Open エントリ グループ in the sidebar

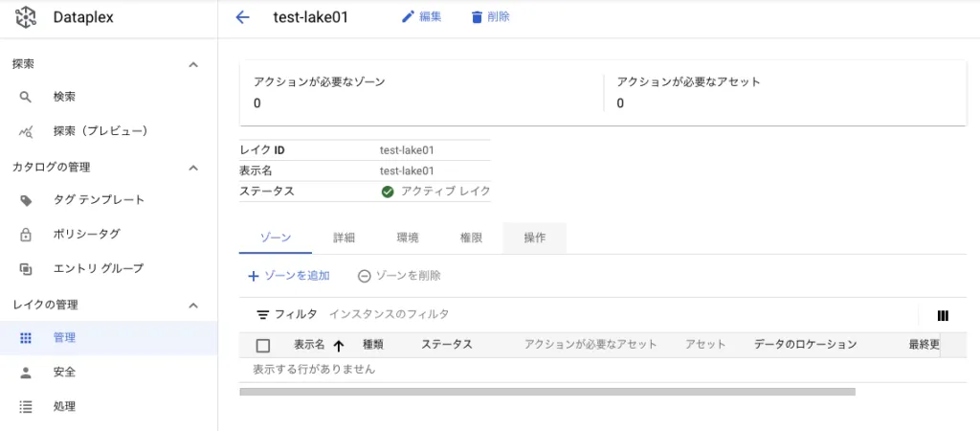(109, 269)
